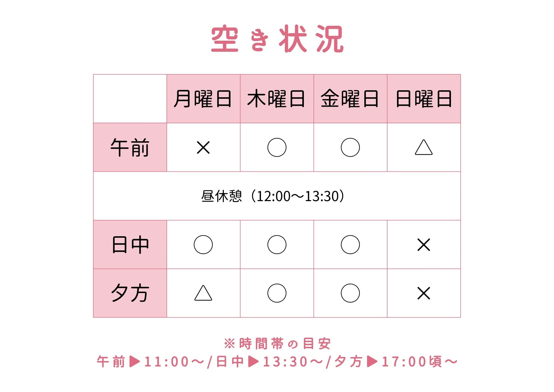Click the circle for Friday 夕方
The image size is (554, 392).
[350, 293]
